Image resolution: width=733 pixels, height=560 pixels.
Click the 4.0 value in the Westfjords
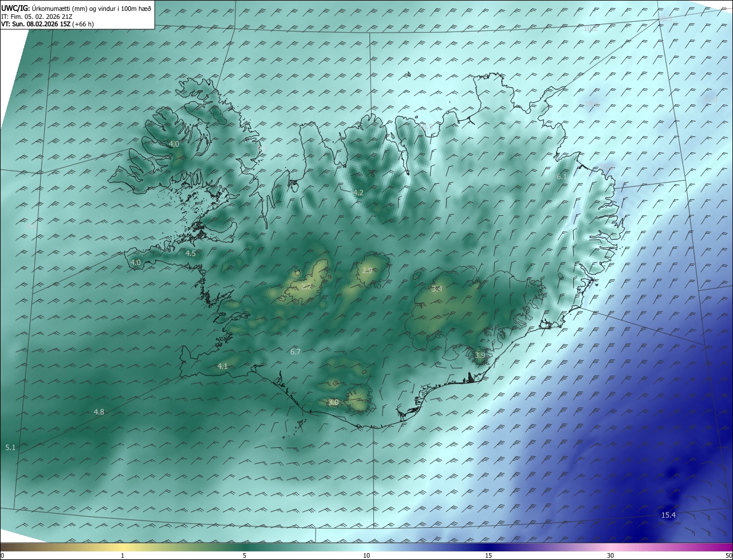point(174,144)
